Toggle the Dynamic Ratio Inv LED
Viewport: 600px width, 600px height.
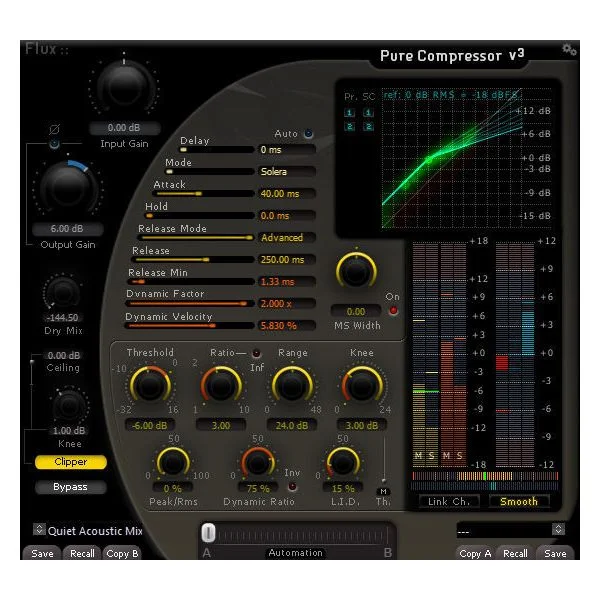(292, 487)
